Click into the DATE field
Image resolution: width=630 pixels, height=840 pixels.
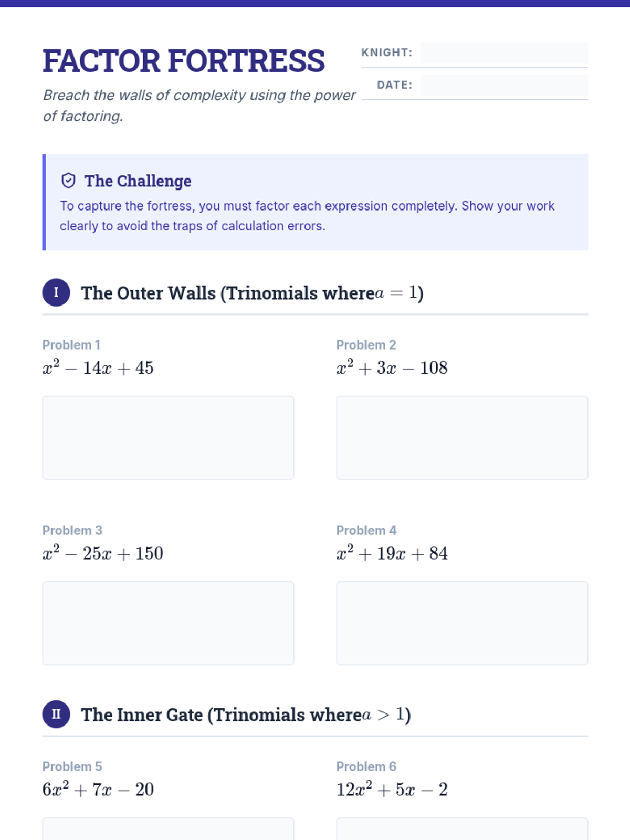pyautogui.click(x=504, y=85)
